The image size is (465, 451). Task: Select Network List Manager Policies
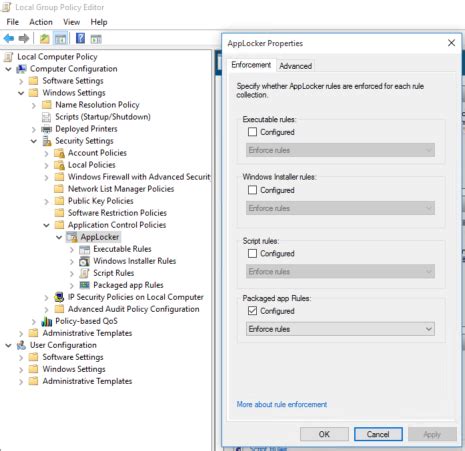[x=121, y=189]
